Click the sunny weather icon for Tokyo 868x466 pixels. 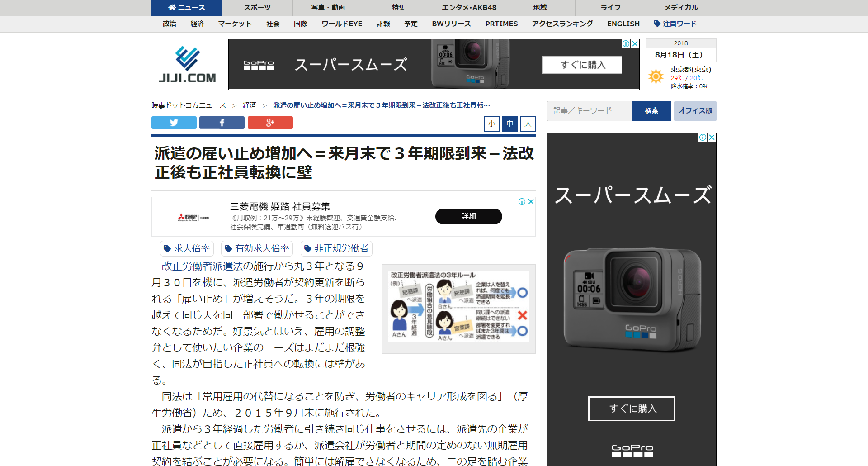tap(656, 76)
